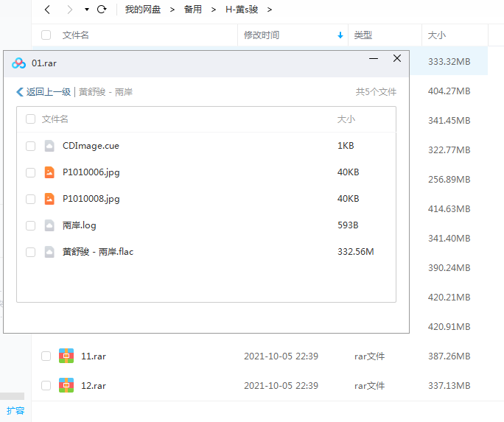Screen dimensions: 504x422
Task: Tick the checkbox next to P1010008.jpg
Action: pos(30,199)
